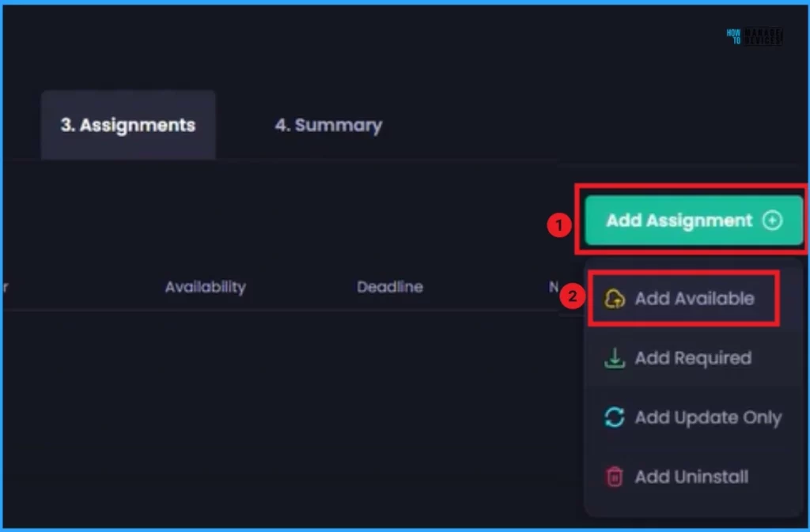Screen dimensions: 810x532
Task: Click the red number 2 badge
Action: [570, 298]
